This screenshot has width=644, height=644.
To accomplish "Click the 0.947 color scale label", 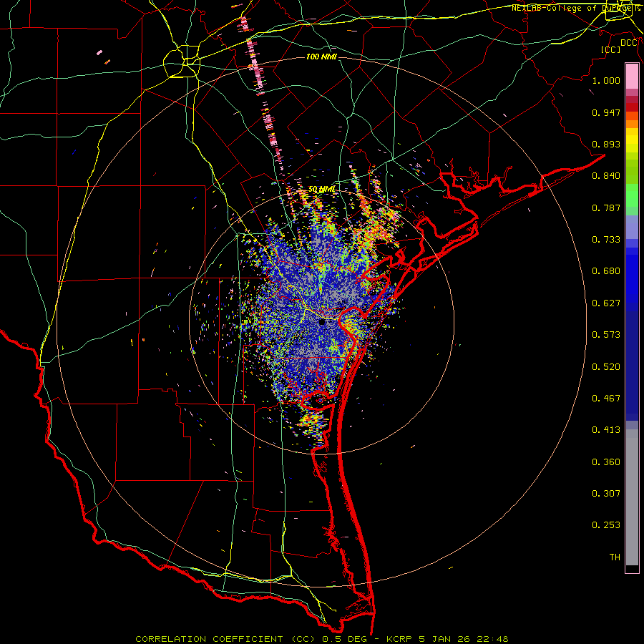I will 606,112.
